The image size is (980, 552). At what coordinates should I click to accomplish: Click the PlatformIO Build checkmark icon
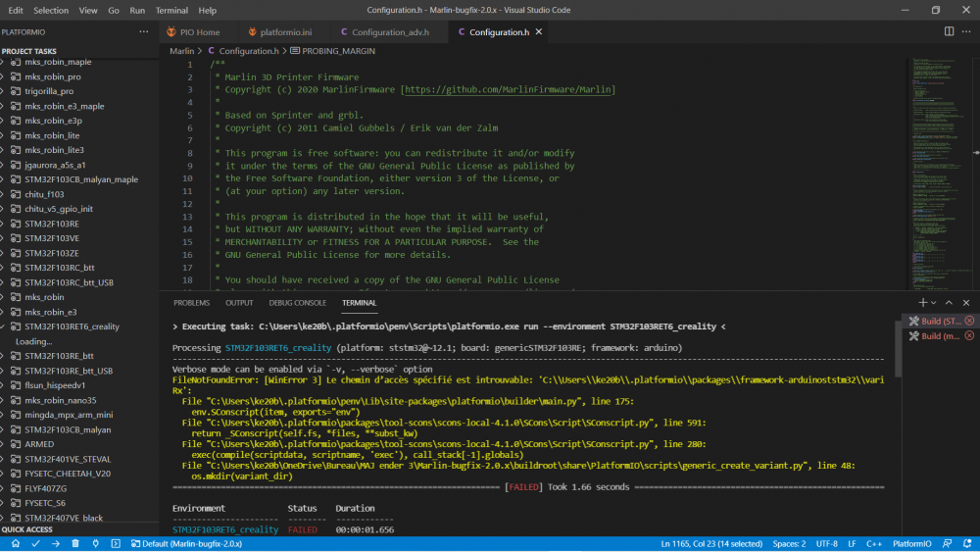tap(35, 544)
